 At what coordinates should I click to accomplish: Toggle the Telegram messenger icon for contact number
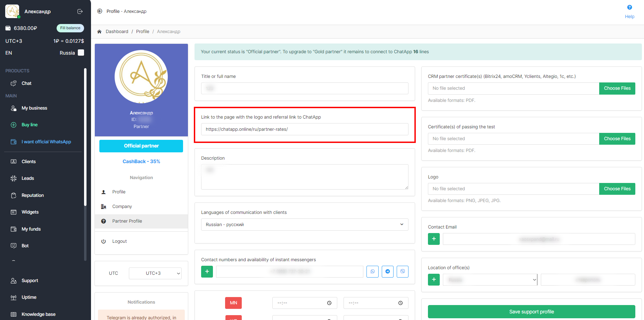click(387, 272)
